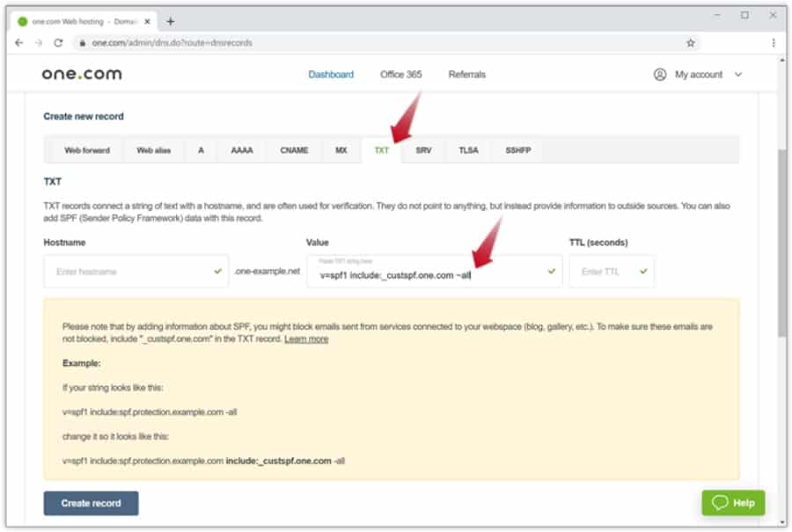Open the Help chat widget

(734, 502)
